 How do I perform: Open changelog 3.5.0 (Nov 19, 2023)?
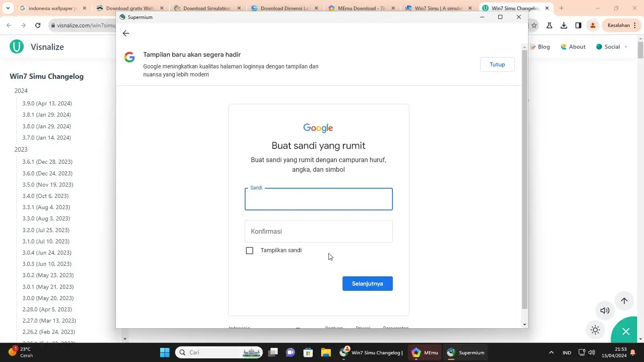pos(48,185)
